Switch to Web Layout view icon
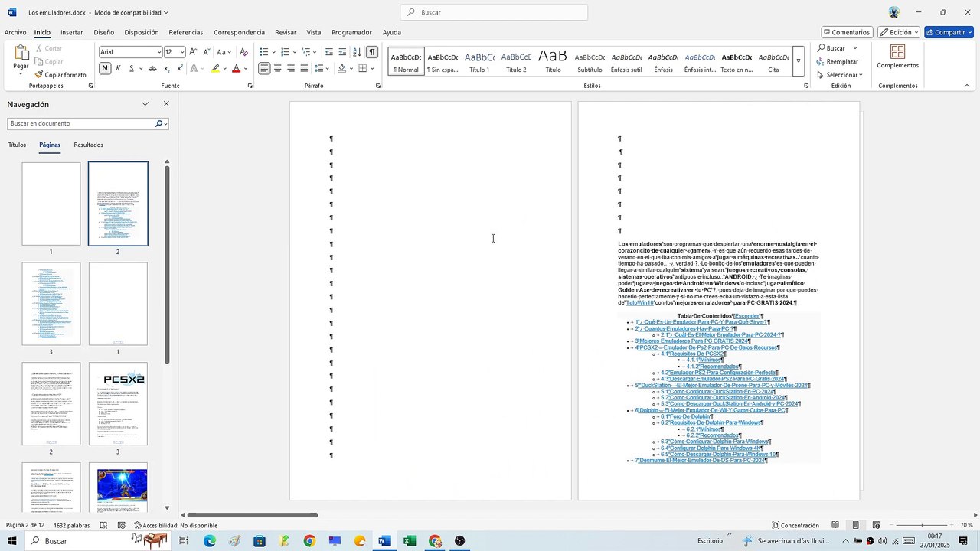Image resolution: width=980 pixels, height=551 pixels. click(x=876, y=525)
